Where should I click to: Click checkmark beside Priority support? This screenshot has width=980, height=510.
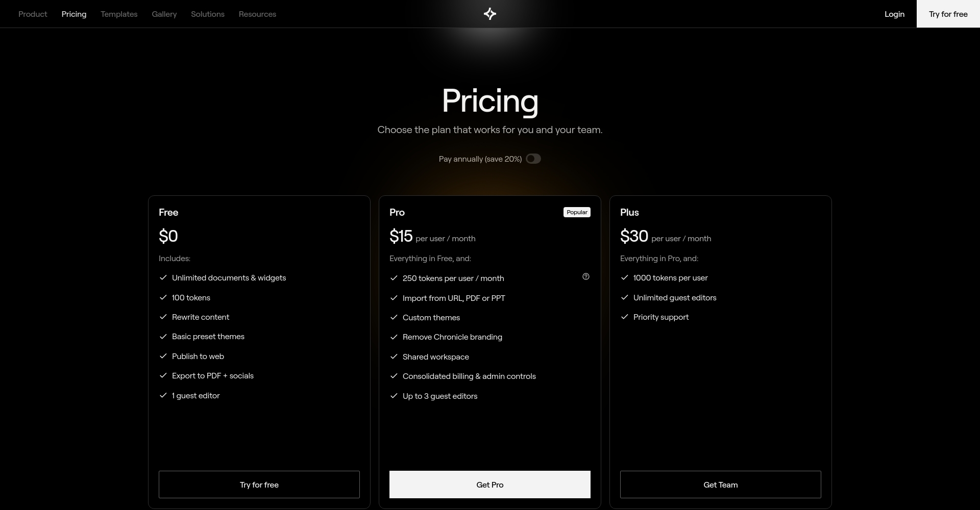pyautogui.click(x=625, y=317)
